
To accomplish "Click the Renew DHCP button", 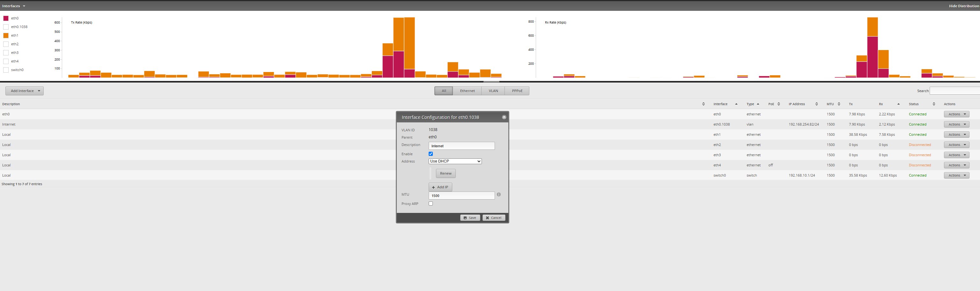I will click(x=446, y=173).
